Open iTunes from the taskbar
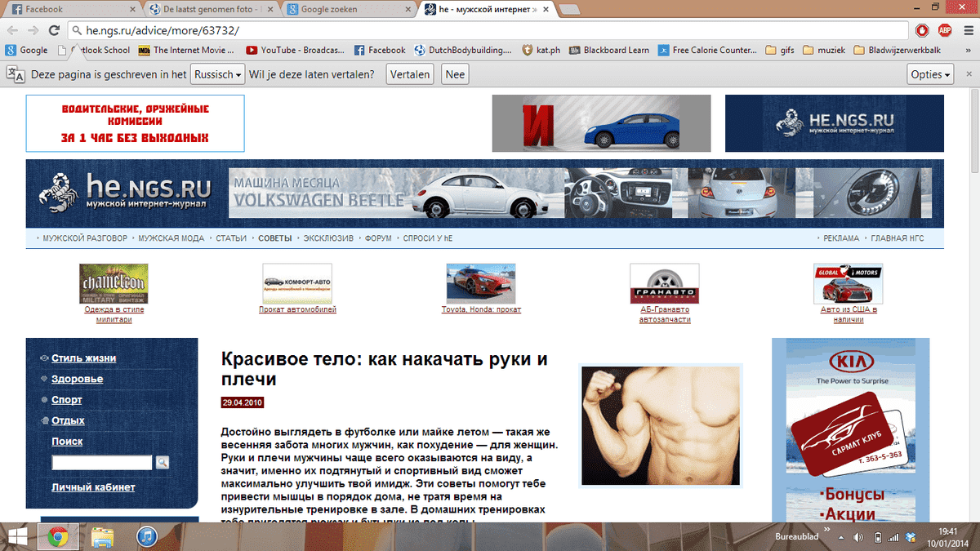Image resolution: width=980 pixels, height=551 pixels. click(x=147, y=536)
